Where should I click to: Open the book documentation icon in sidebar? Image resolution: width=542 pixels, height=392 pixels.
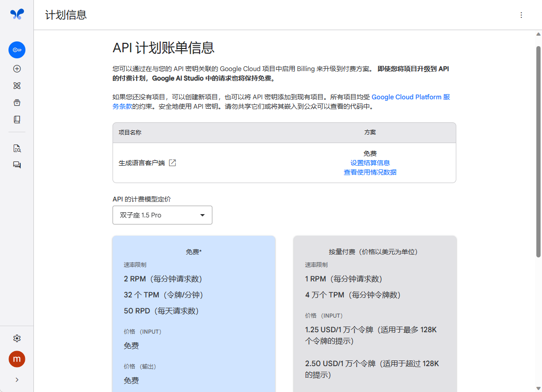click(17, 120)
